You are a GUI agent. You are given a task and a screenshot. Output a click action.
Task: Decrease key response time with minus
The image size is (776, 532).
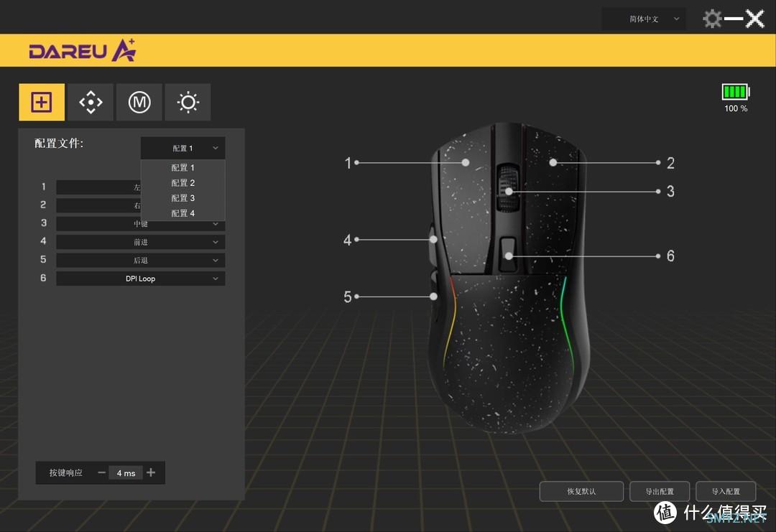click(x=101, y=472)
